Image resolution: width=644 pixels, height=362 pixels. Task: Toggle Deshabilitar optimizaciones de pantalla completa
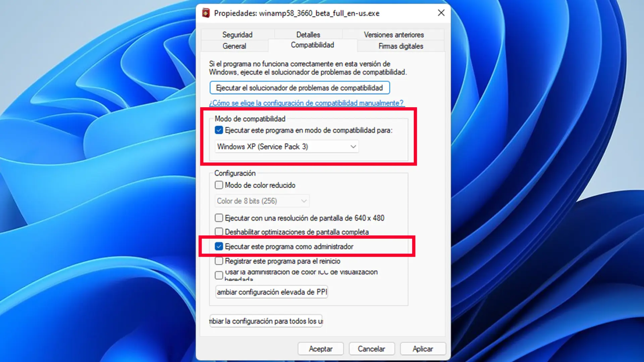tap(219, 232)
